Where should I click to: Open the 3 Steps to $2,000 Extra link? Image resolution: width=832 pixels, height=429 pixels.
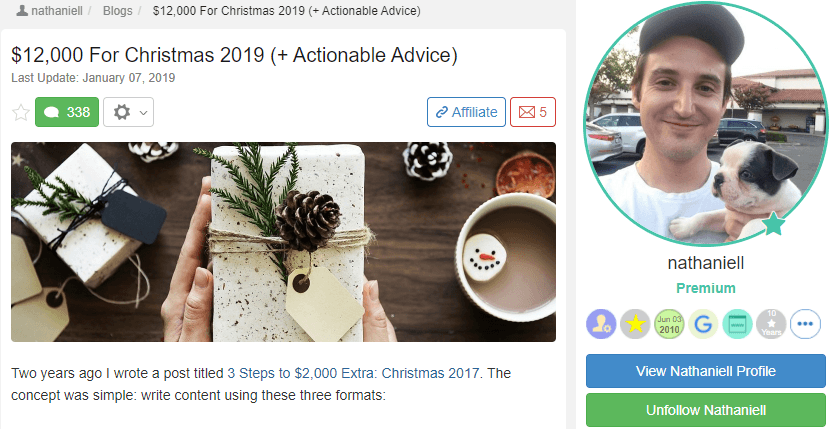click(x=353, y=373)
